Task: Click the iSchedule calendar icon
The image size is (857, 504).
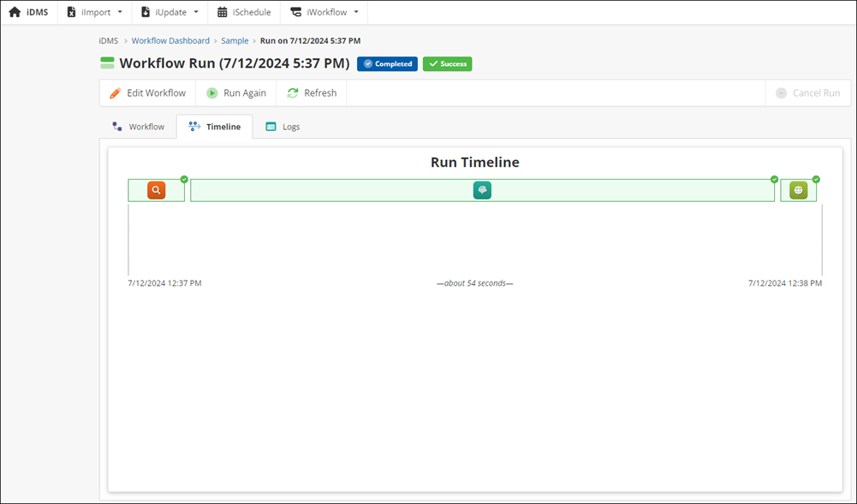Action: point(223,12)
